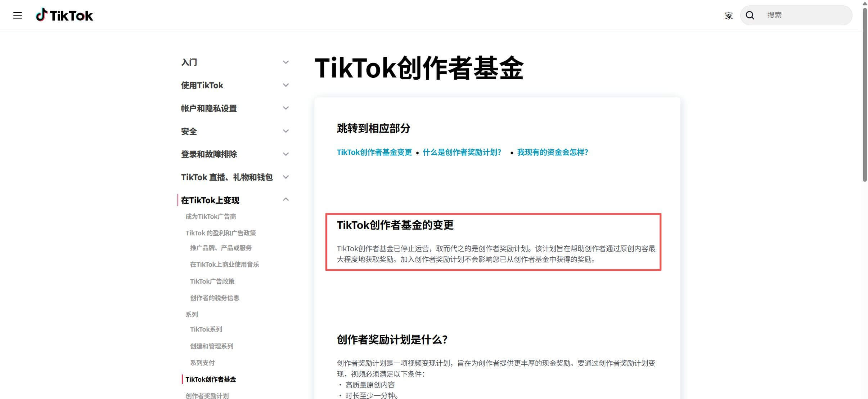Select 帐户和隐私设置 in the sidebar
The image size is (868, 399).
[209, 108]
